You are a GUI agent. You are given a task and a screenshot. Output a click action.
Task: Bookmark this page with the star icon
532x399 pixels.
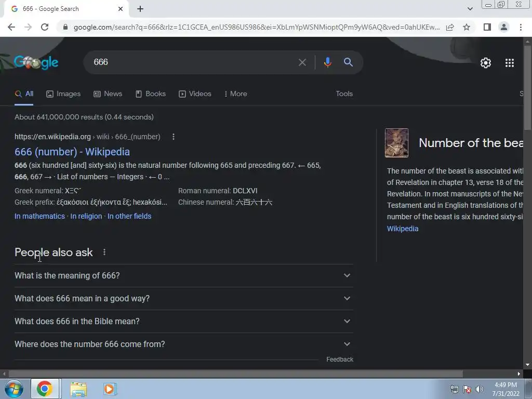coord(467,27)
